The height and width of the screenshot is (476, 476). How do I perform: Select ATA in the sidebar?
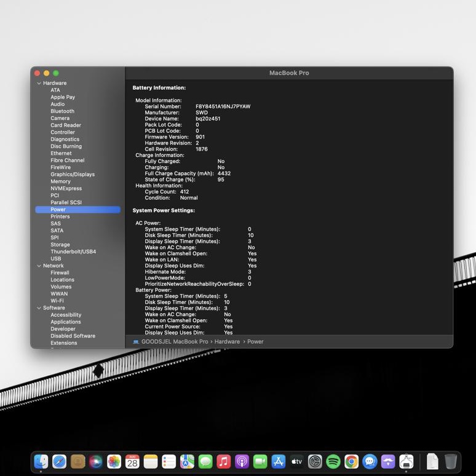pyautogui.click(x=55, y=90)
